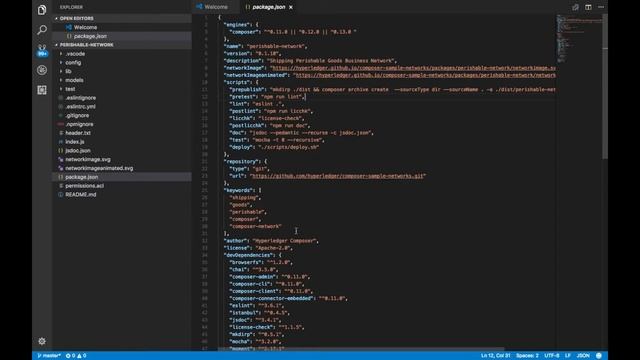Click the editor vertical scrollbar thumb
Viewport: 640px width, 360px height.
pos(605,87)
